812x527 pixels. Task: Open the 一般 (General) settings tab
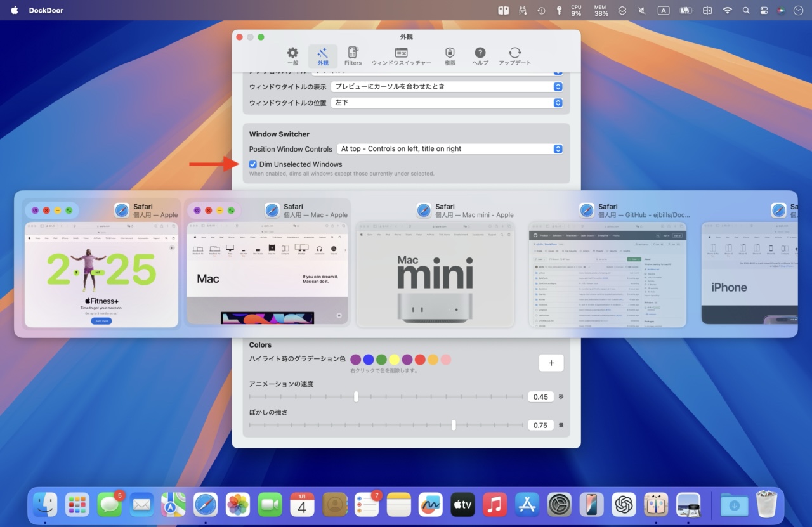tap(292, 56)
